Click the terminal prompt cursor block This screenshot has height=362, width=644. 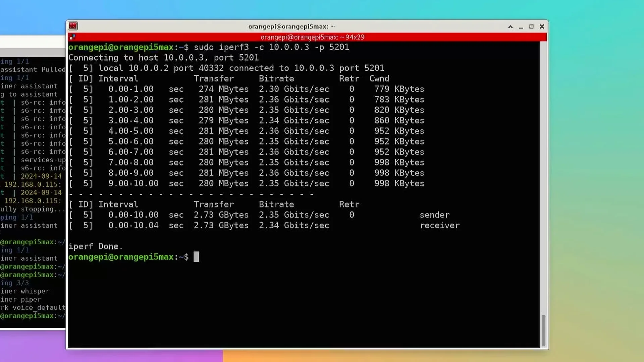196,257
